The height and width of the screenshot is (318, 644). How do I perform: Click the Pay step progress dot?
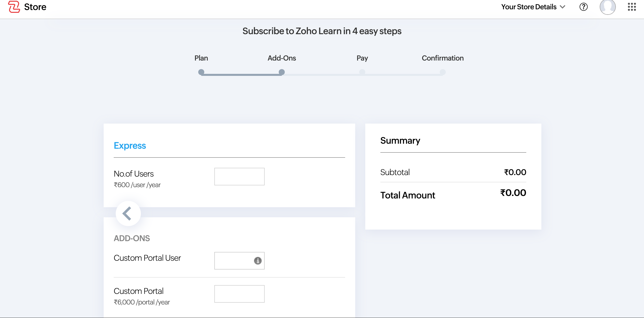pyautogui.click(x=362, y=72)
